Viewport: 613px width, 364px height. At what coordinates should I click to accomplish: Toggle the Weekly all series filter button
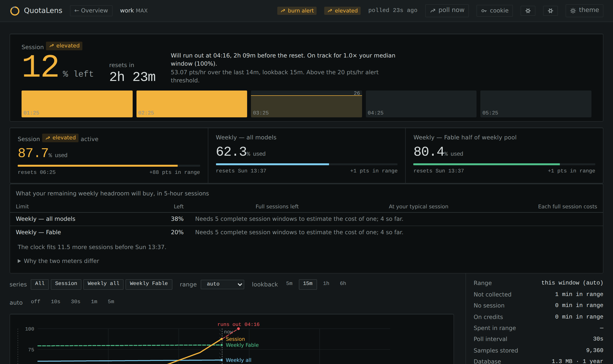tap(103, 284)
